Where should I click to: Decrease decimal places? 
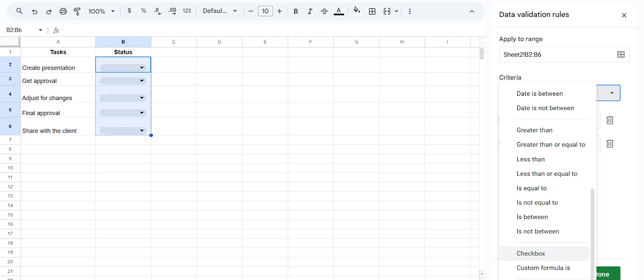pos(158,11)
